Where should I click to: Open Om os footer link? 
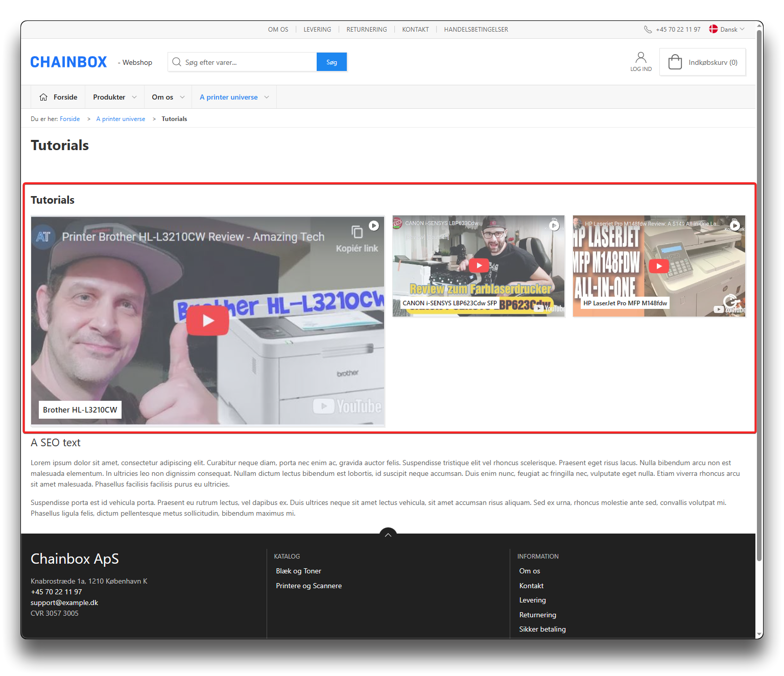click(x=530, y=571)
